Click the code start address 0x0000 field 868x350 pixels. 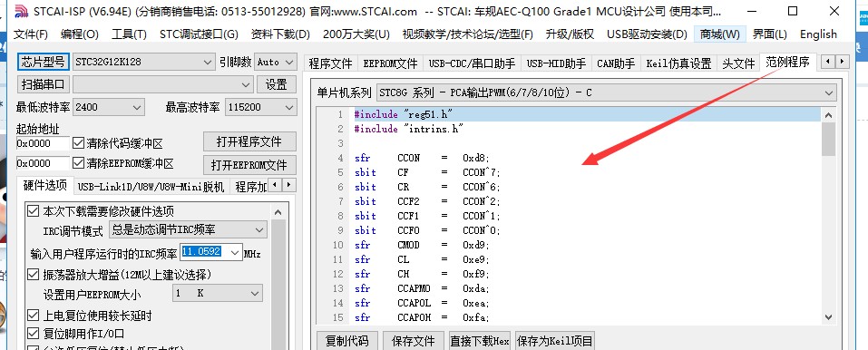click(43, 143)
